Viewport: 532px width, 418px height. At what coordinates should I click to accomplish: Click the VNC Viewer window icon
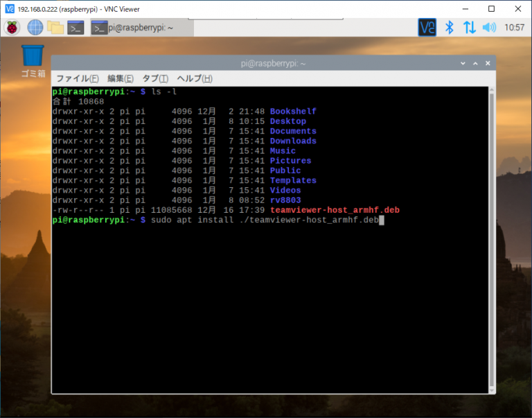click(x=10, y=9)
